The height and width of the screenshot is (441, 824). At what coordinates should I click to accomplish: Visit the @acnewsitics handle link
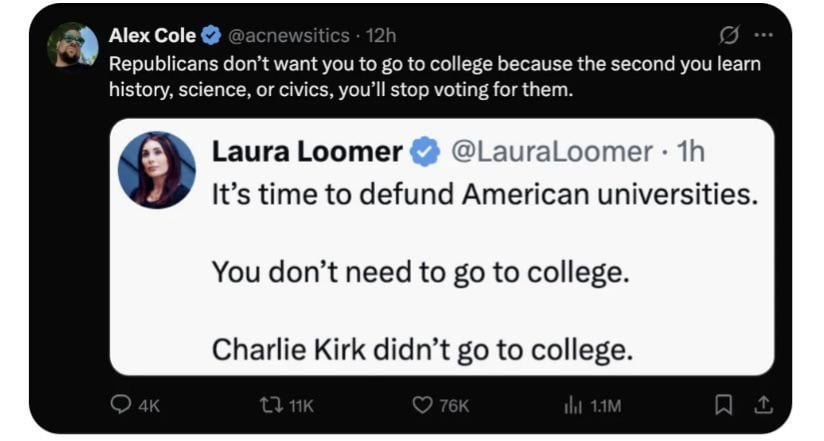pos(289,36)
